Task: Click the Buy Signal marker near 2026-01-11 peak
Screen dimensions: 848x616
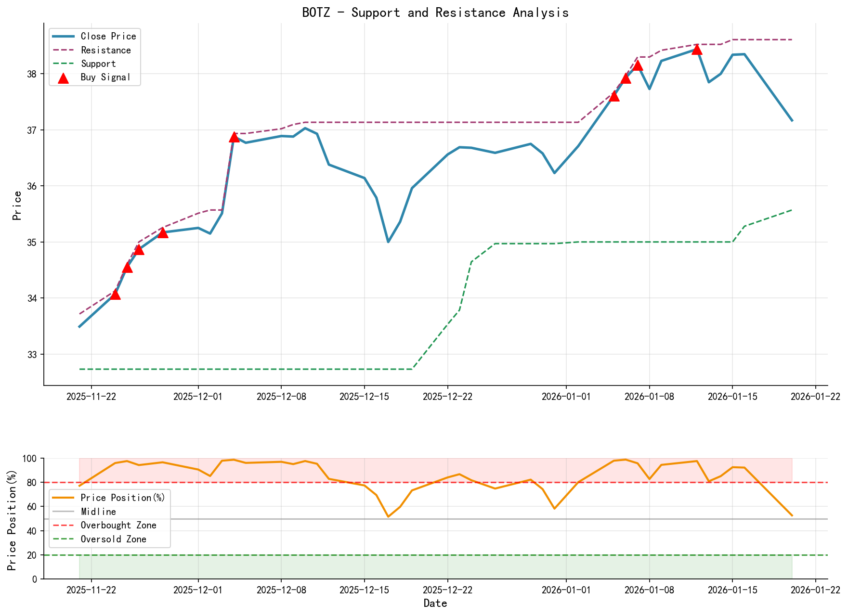Action: 696,50
